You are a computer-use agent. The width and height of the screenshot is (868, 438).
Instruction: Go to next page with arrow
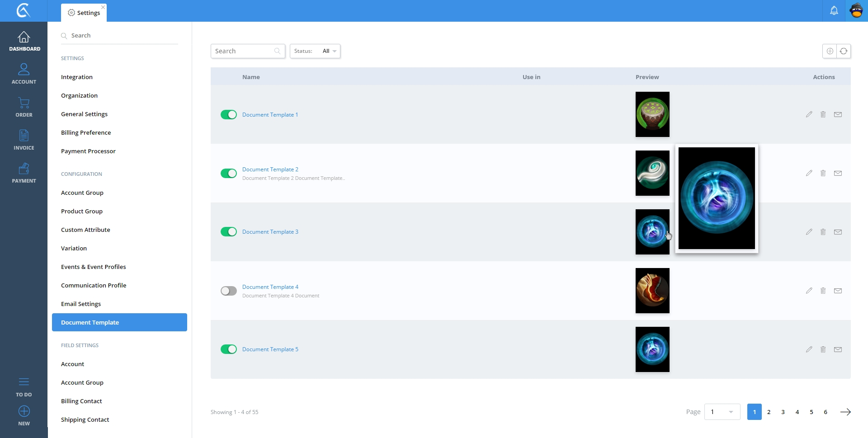[x=845, y=412]
